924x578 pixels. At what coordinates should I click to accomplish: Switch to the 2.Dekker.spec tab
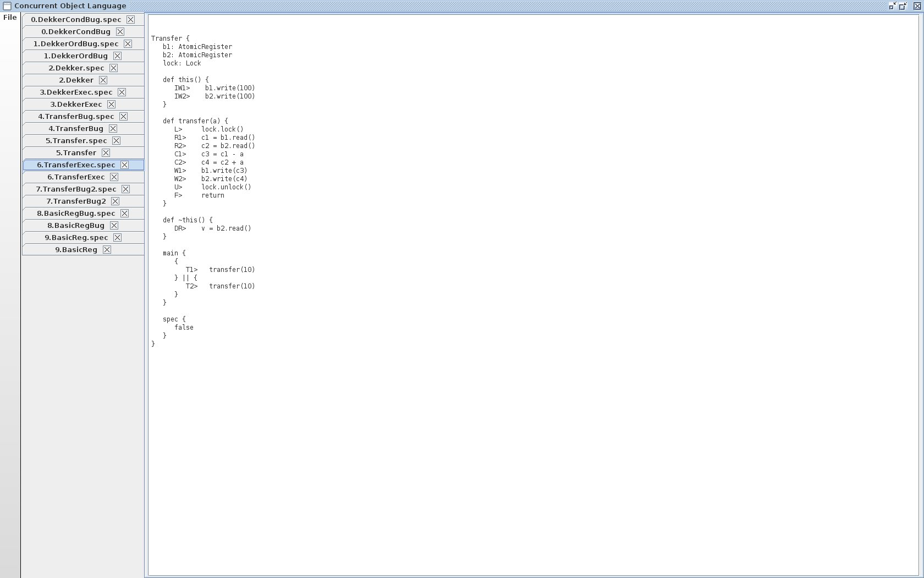point(76,68)
